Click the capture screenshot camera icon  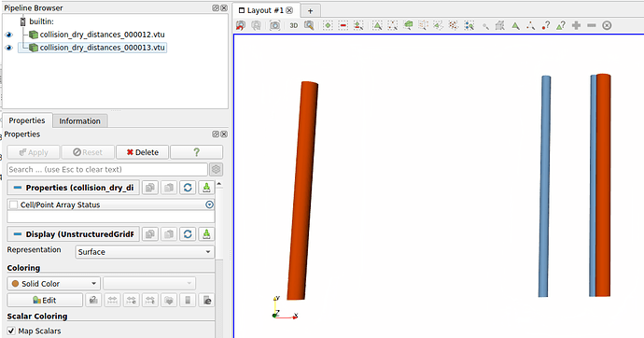274,25
